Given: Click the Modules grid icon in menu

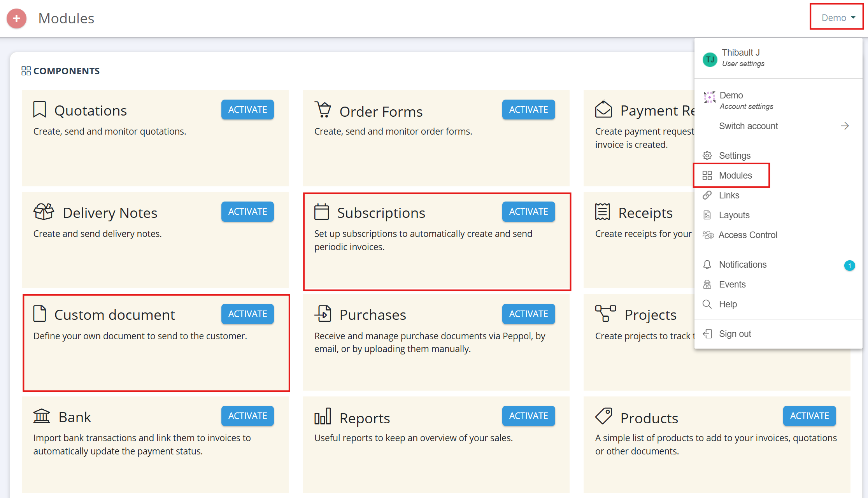Looking at the screenshot, I should pyautogui.click(x=707, y=175).
